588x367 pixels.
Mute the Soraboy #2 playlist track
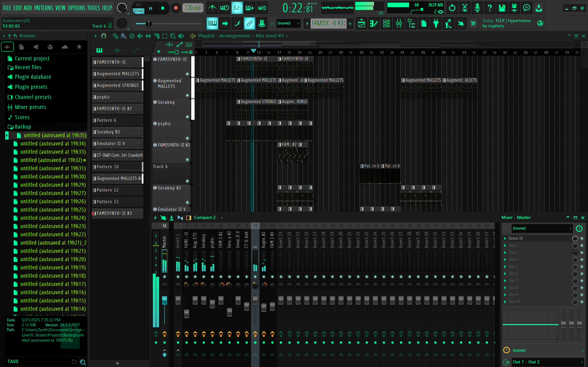point(187,202)
